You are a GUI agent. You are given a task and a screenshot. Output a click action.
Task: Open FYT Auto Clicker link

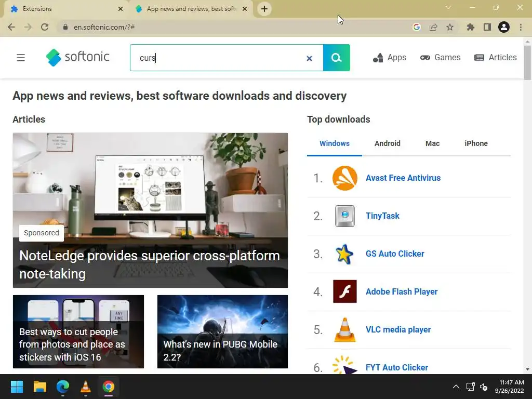[x=397, y=368]
